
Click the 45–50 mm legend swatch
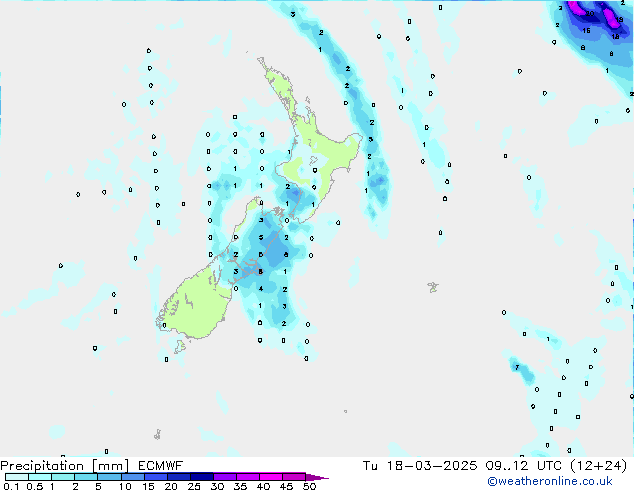coord(294,477)
